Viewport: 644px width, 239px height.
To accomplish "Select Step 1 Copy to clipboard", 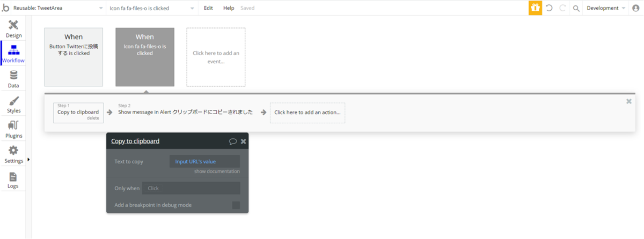I will [x=78, y=113].
